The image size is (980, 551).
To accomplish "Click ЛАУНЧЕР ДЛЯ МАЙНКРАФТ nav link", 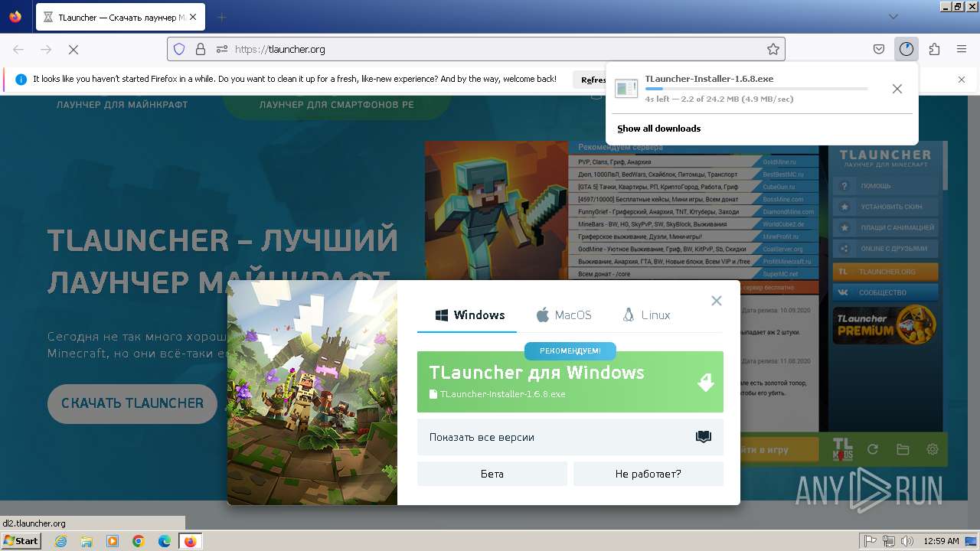I will click(122, 104).
